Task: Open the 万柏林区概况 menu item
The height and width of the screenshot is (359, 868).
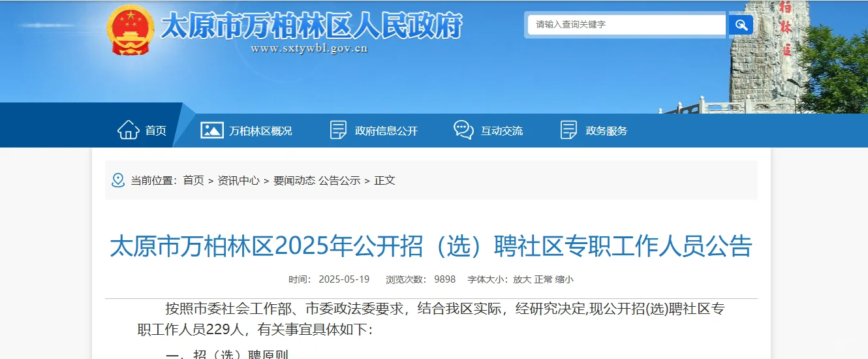Action: (260, 131)
